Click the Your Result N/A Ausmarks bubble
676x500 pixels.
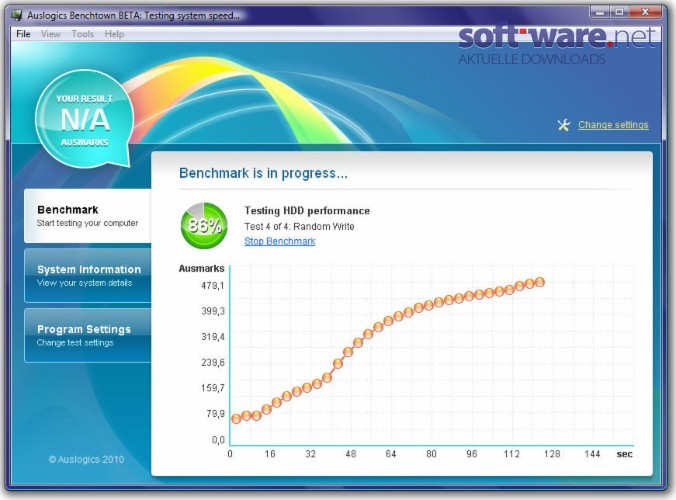point(84,119)
